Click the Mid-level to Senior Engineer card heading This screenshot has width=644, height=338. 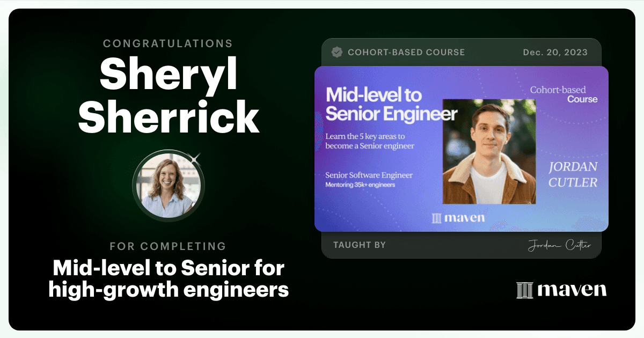click(x=392, y=105)
